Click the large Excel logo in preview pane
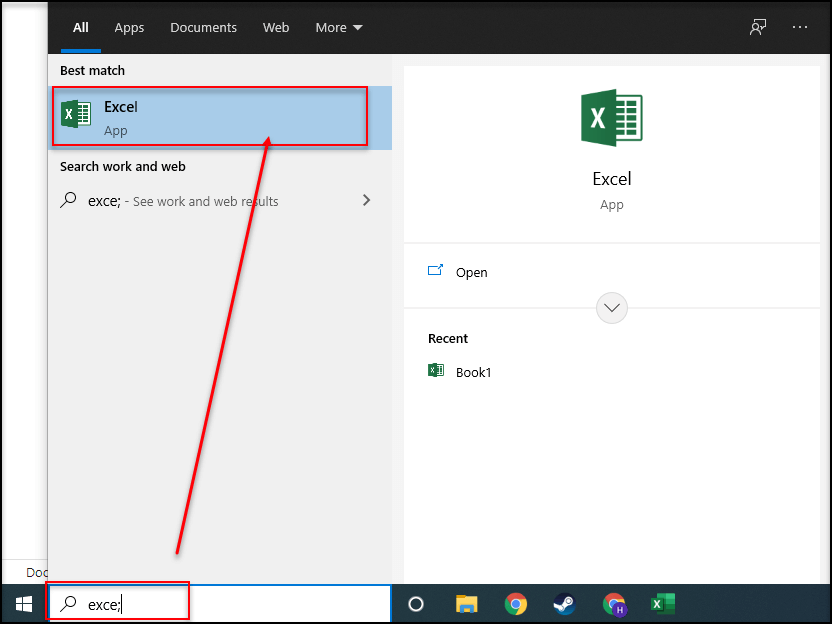The image size is (832, 624). click(x=612, y=117)
